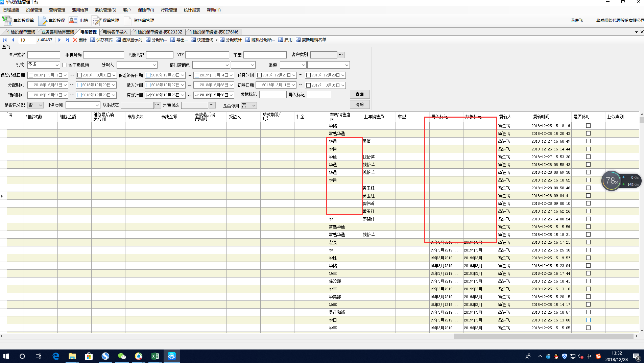Open the 统计报表 menu
Image resolution: width=644 pixels, height=363 pixels.
[192, 10]
